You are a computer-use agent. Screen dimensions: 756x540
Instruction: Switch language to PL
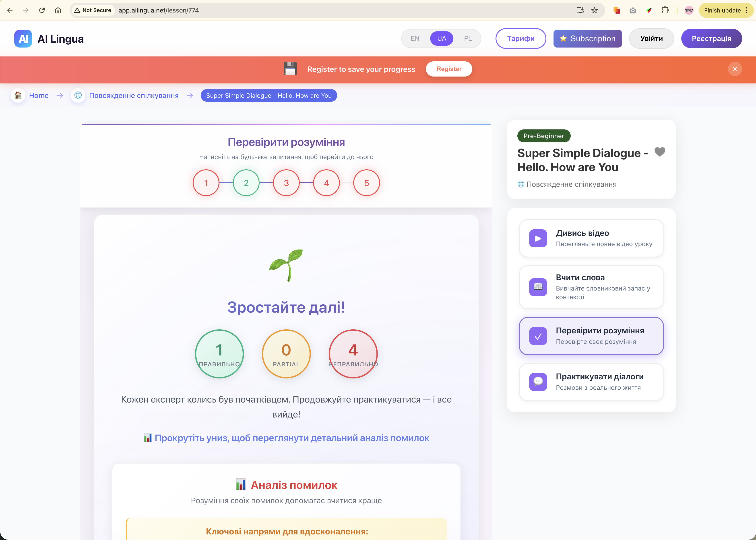coord(468,39)
